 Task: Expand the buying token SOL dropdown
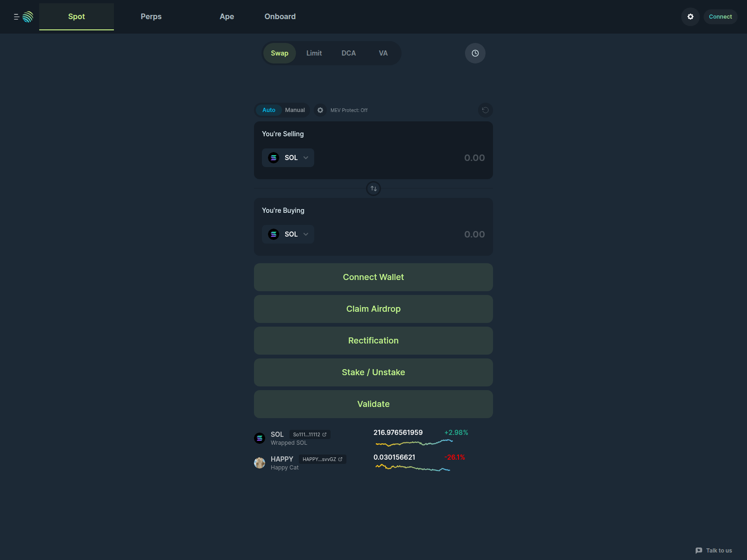pyautogui.click(x=288, y=234)
